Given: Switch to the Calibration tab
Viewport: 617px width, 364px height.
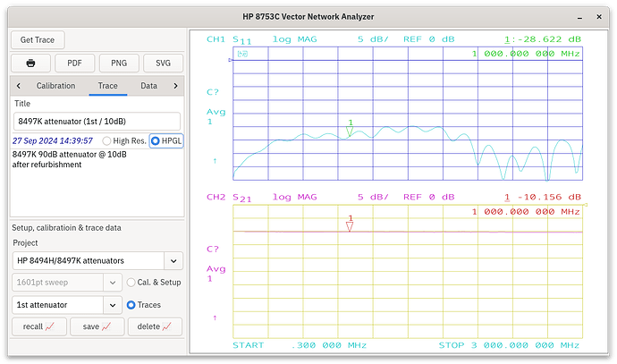Looking at the screenshot, I should [x=55, y=86].
